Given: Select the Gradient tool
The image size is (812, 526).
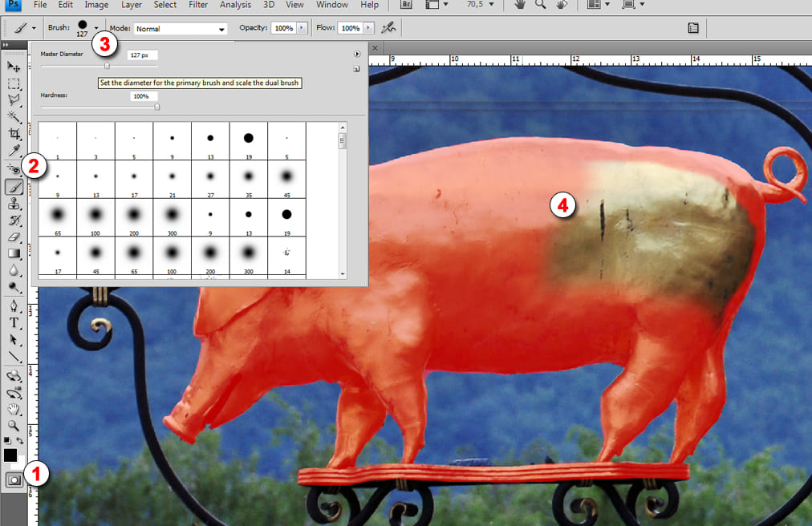Looking at the screenshot, I should coord(14,254).
